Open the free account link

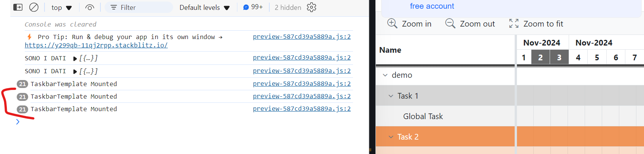tap(432, 6)
